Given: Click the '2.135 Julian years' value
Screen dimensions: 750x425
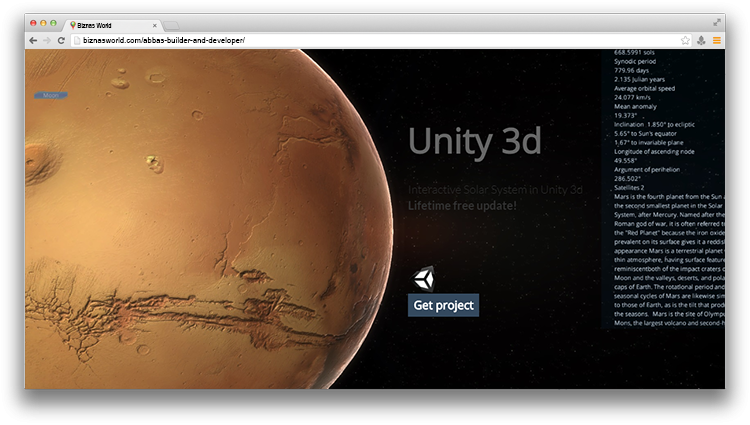Looking at the screenshot, I should click(x=640, y=80).
